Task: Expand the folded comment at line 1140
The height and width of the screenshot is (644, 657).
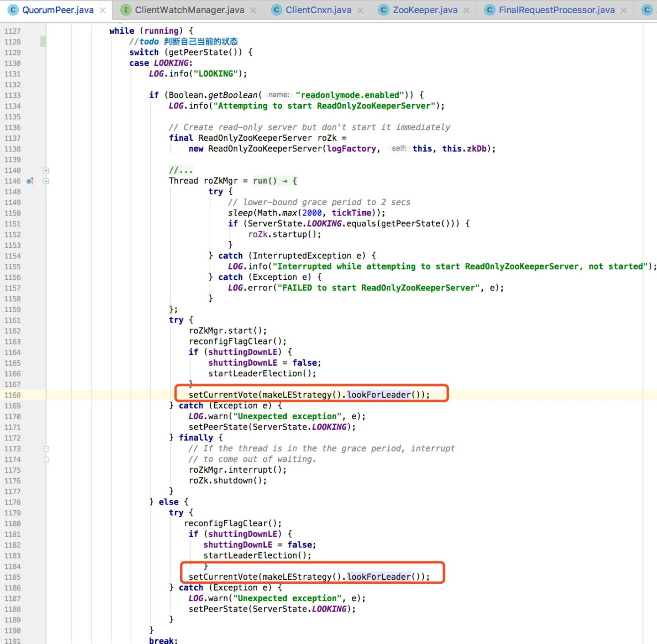Action: click(46, 170)
